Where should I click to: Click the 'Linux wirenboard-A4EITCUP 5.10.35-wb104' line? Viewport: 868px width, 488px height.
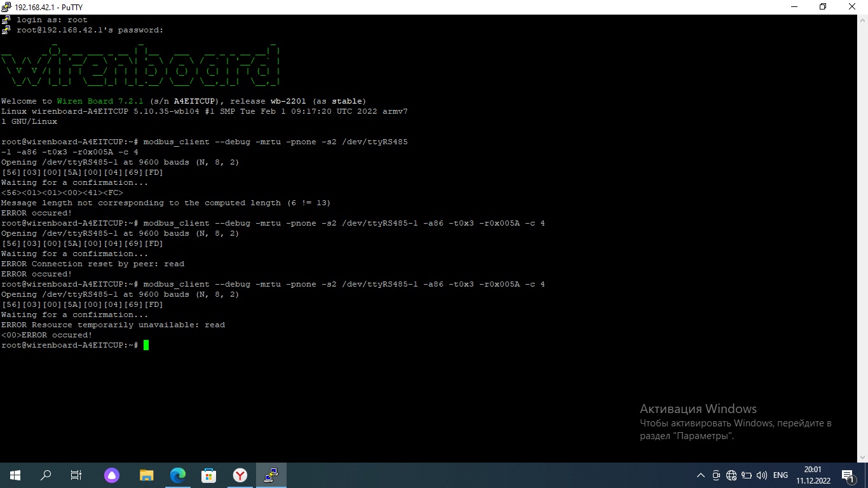[x=205, y=111]
